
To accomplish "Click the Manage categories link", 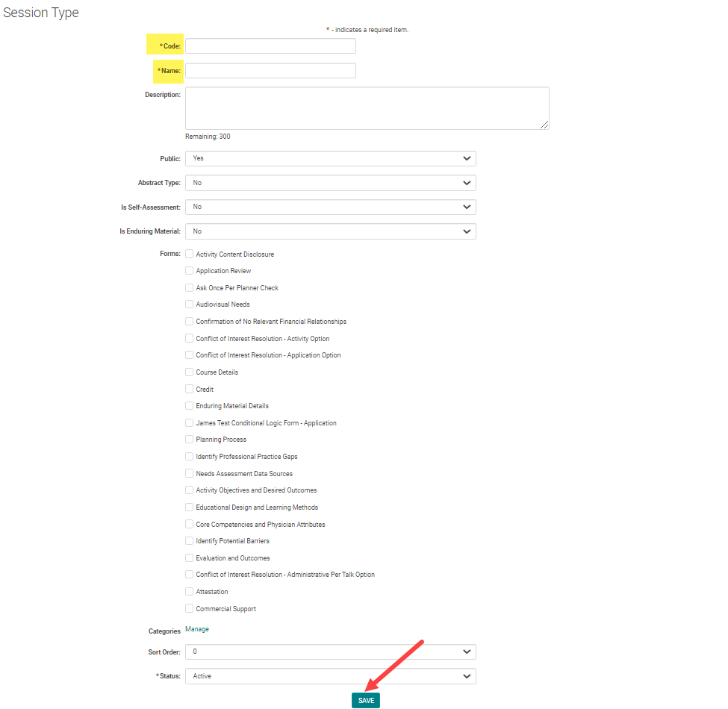I will [x=197, y=629].
